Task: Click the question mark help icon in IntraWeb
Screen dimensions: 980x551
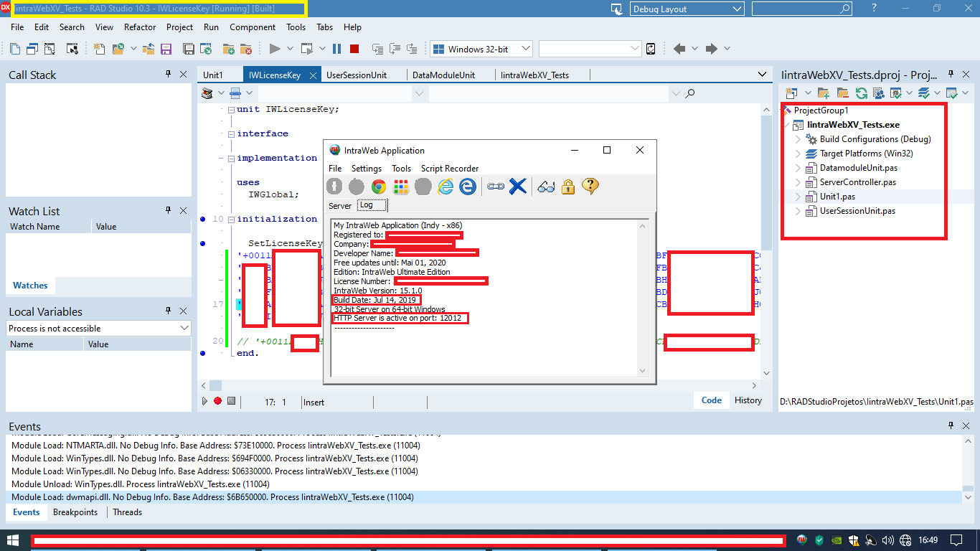Action: pos(590,187)
